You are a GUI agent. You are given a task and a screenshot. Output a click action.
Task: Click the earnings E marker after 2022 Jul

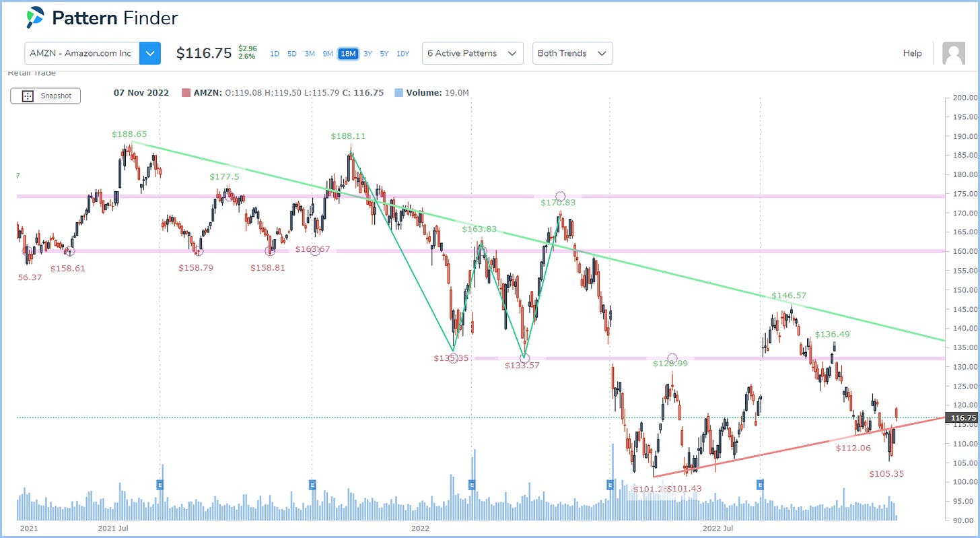[x=760, y=484]
